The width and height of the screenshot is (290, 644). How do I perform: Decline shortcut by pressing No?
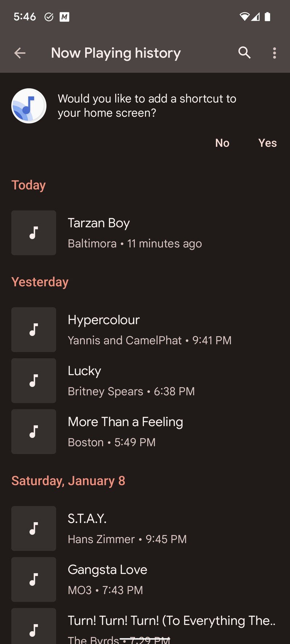point(222,143)
